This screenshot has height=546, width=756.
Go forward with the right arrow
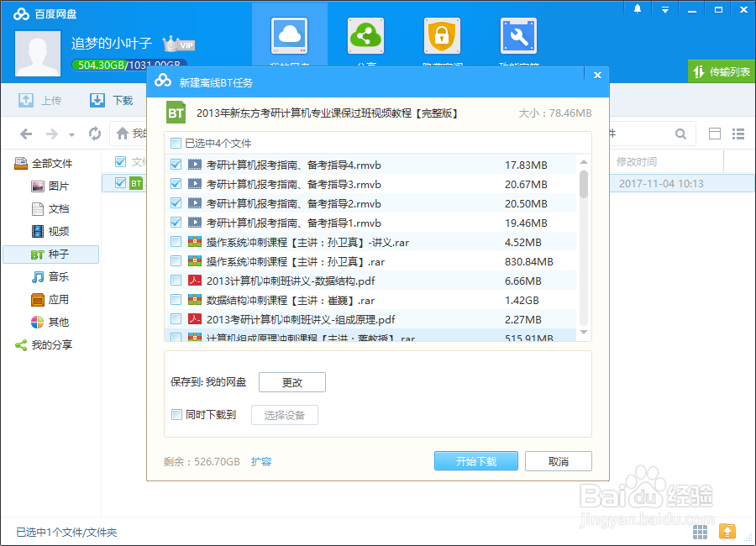[51, 134]
